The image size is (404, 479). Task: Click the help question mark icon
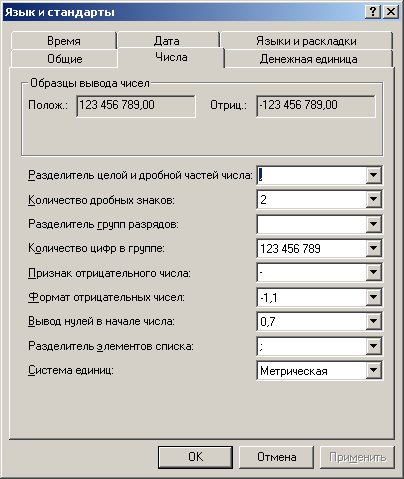tap(373, 12)
